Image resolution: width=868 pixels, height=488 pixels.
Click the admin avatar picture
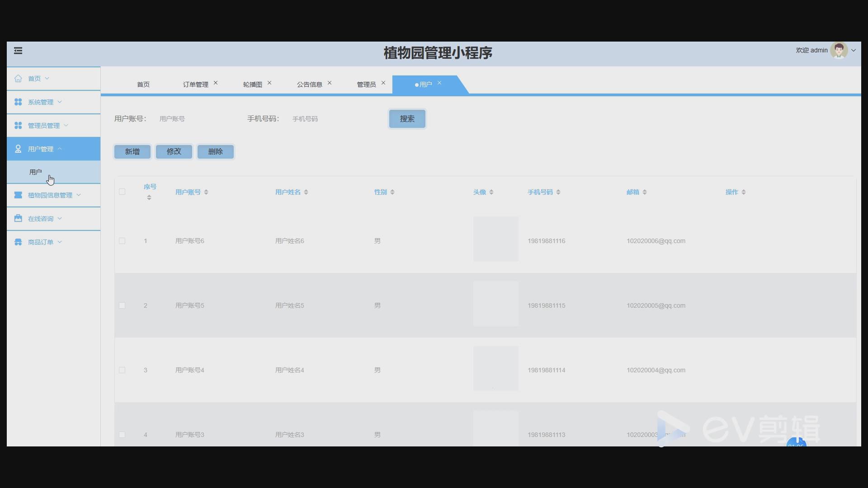(839, 51)
